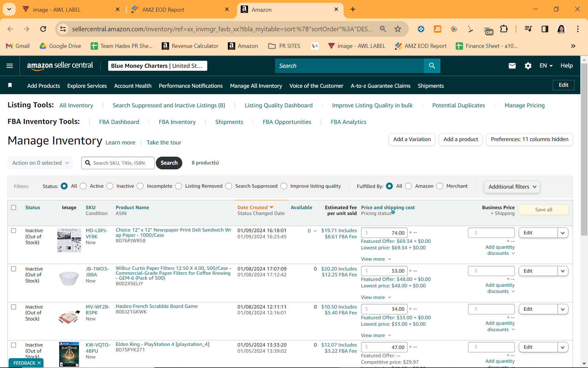Click the price field showing 74.00
This screenshot has width=588, height=368.
[384, 233]
